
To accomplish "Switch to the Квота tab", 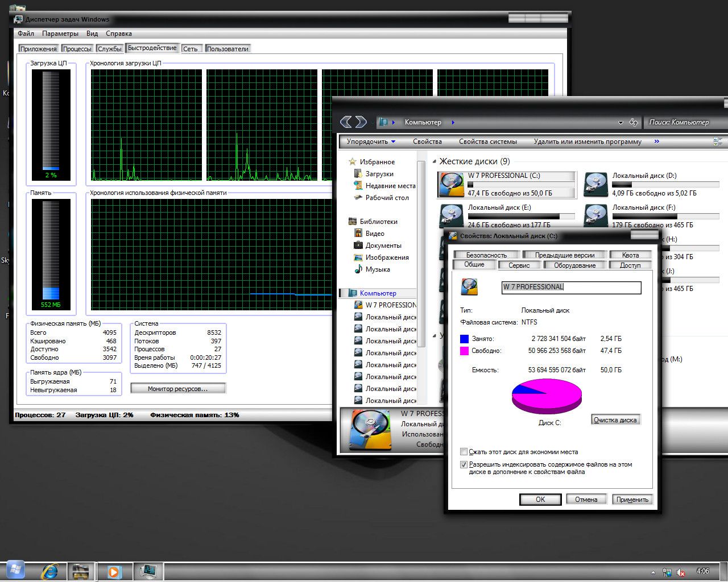I will 630,255.
